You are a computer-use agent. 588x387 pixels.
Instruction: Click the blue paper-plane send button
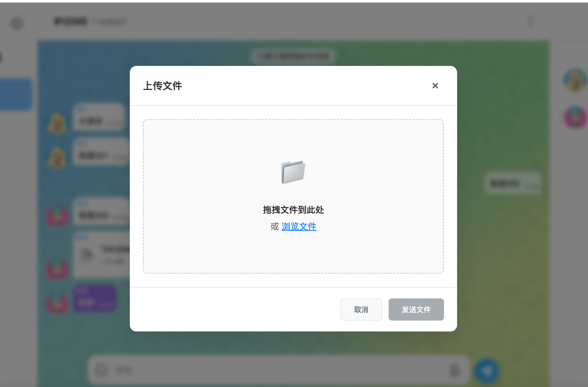(487, 371)
